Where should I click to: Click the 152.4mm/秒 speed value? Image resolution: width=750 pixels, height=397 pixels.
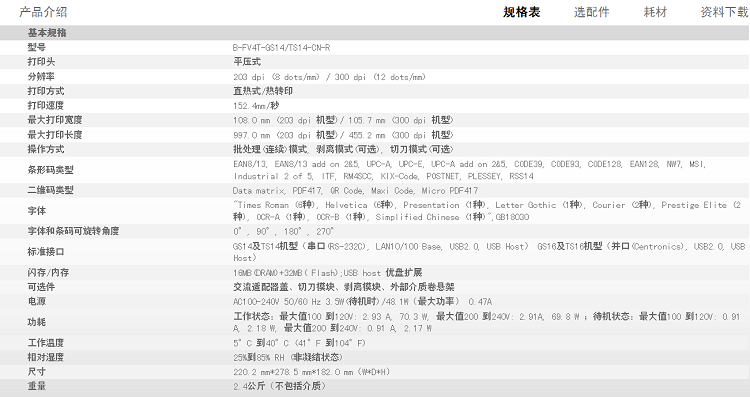click(256, 105)
